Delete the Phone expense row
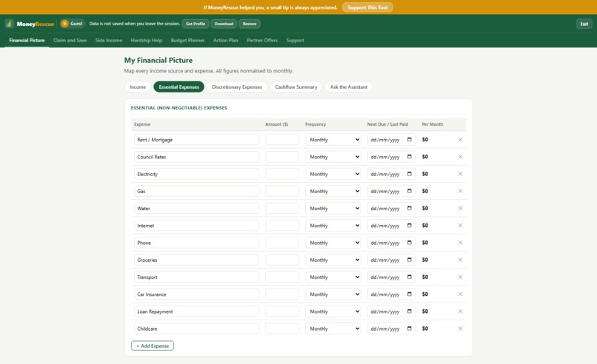Viewport: 597px width, 364px height. [460, 243]
